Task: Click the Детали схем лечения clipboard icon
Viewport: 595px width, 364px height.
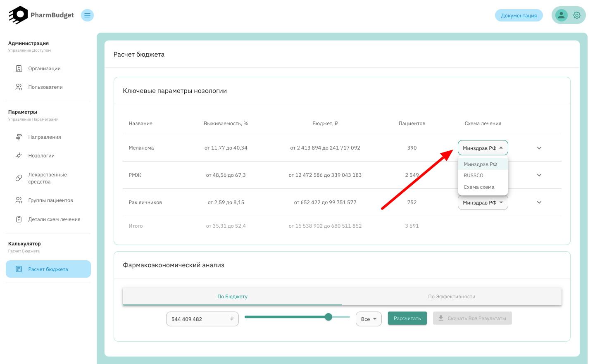Action: [19, 219]
